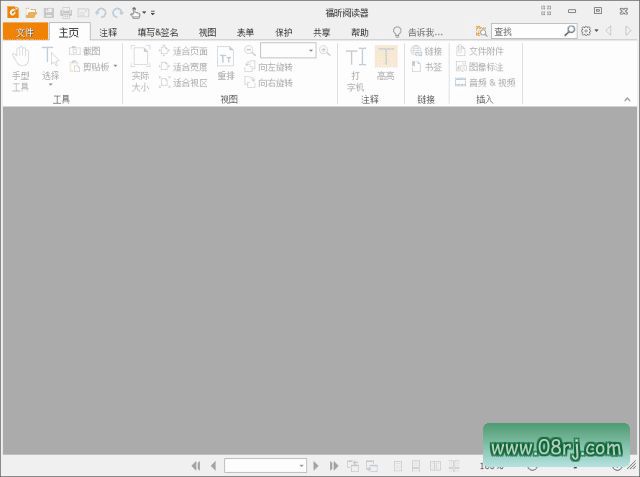Set view to Actual Size (实际大小)
Image resolution: width=640 pixels, height=477 pixels.
[140, 69]
